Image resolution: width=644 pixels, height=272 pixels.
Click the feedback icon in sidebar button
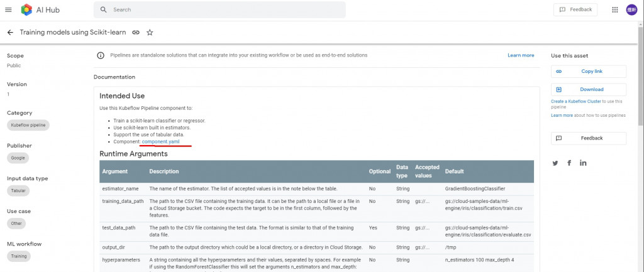558,138
